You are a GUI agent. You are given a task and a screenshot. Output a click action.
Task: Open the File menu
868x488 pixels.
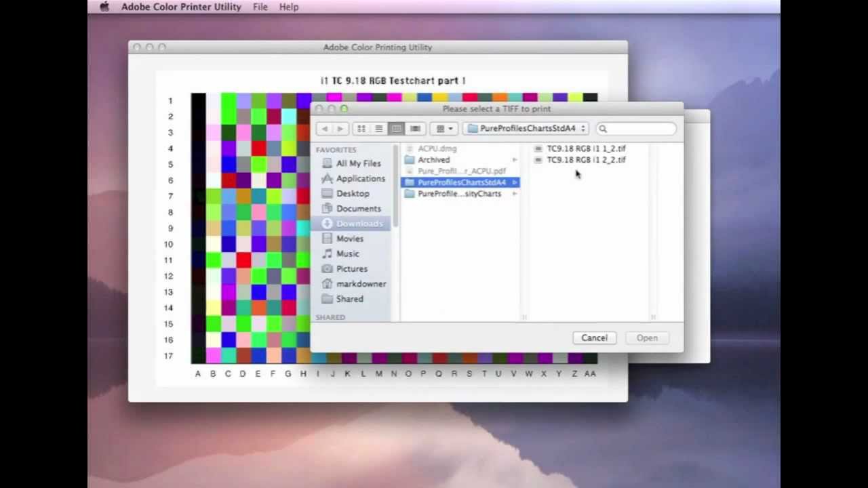click(260, 7)
